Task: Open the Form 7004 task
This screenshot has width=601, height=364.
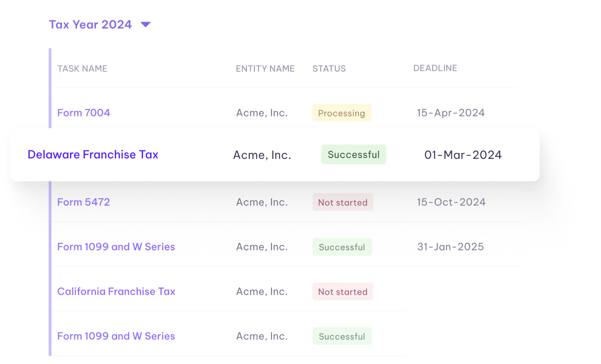Action: click(83, 113)
